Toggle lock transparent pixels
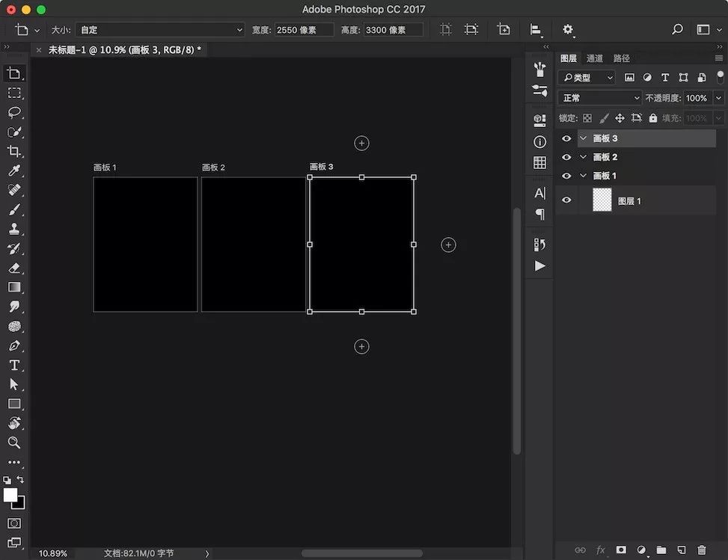Image resolution: width=728 pixels, height=560 pixels. pyautogui.click(x=587, y=118)
